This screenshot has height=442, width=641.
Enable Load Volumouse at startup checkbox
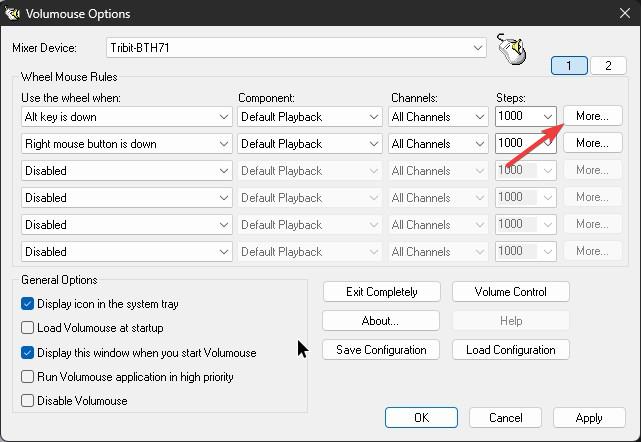27,328
